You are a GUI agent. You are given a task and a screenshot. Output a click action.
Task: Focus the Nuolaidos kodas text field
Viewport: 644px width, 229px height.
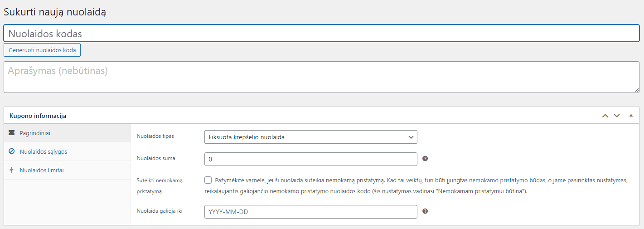click(x=321, y=34)
